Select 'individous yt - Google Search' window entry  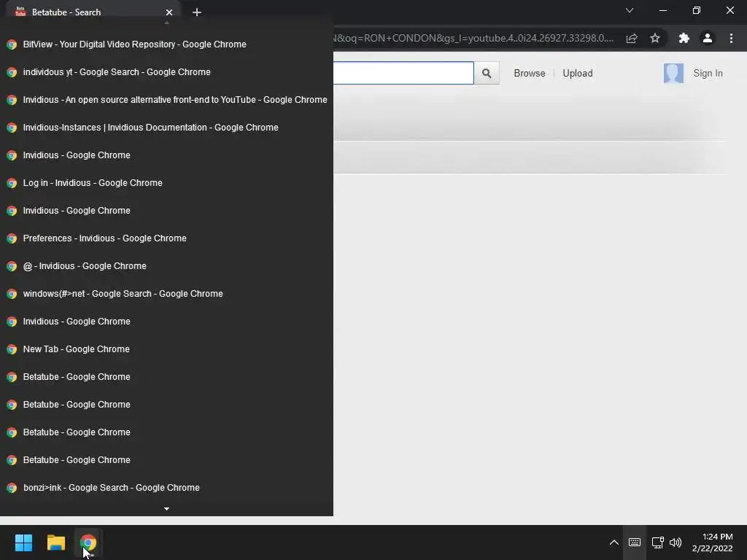[x=166, y=72]
